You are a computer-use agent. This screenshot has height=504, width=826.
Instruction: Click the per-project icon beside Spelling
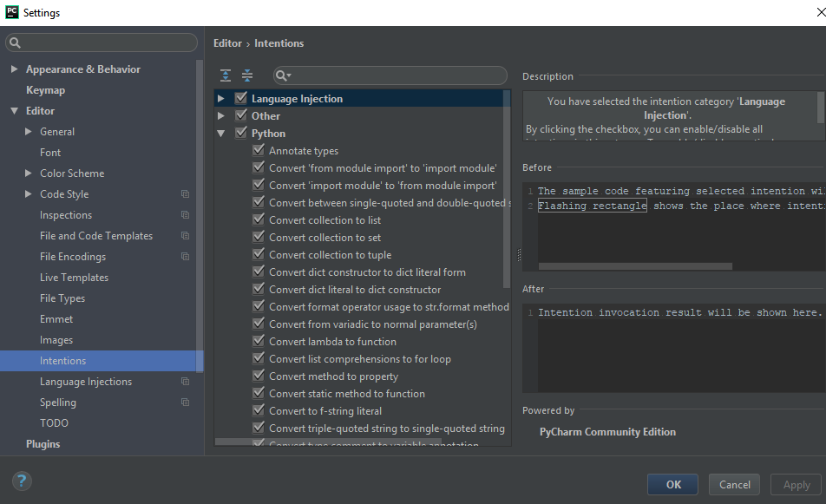pos(186,402)
